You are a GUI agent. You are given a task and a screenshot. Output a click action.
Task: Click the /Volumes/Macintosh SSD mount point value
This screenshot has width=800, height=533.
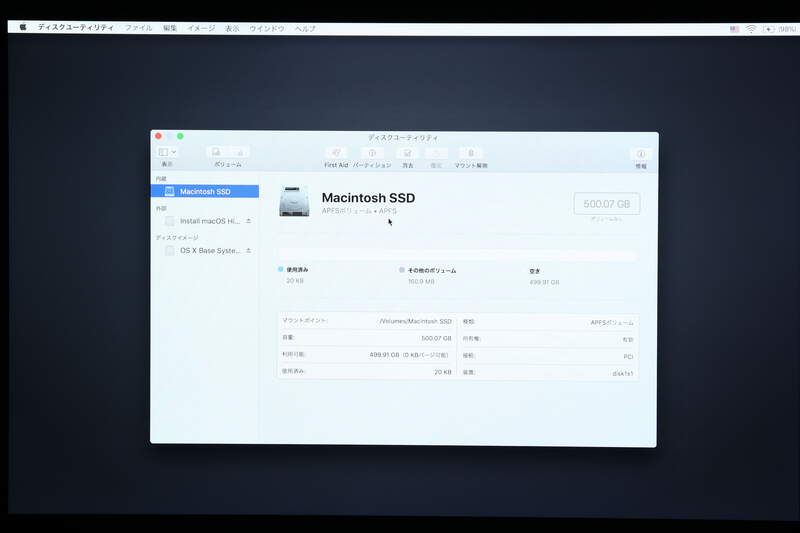(416, 321)
